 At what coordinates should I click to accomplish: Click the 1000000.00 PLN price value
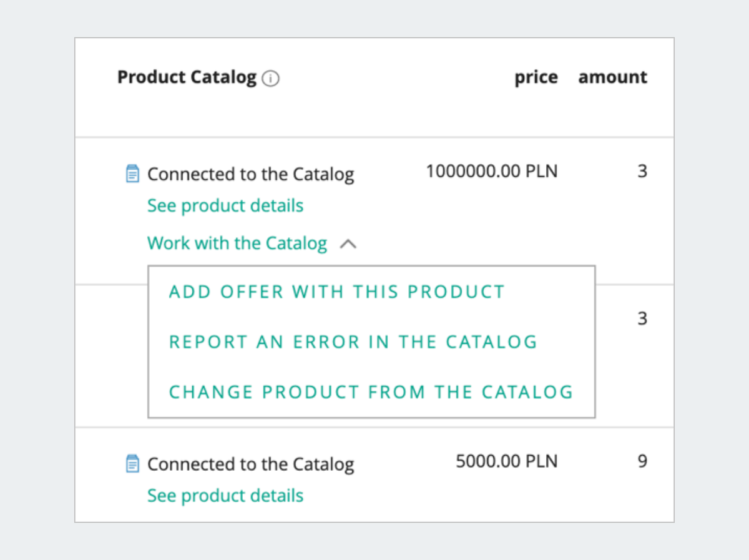491,171
